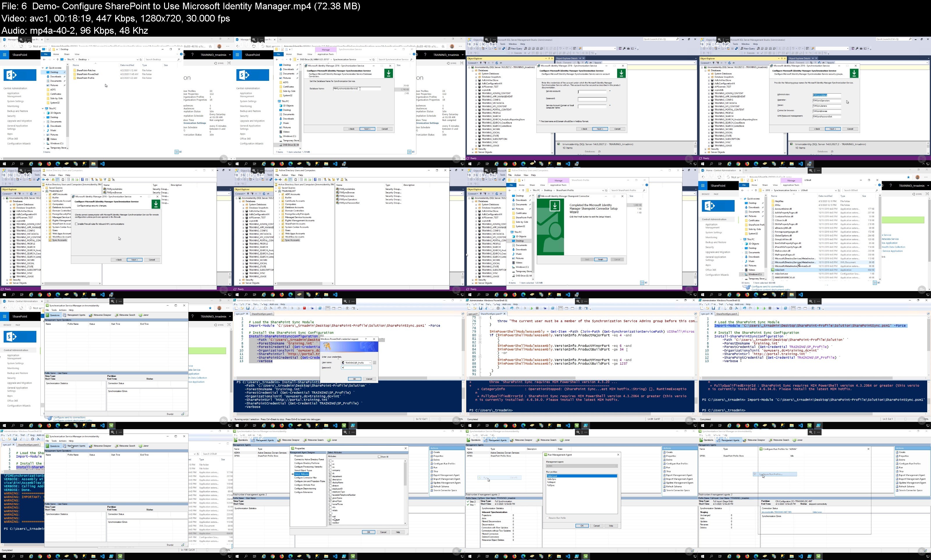Screen dimensions: 931x560
Task: Collapse the code fold at line 82
Action: [x=480, y=343]
